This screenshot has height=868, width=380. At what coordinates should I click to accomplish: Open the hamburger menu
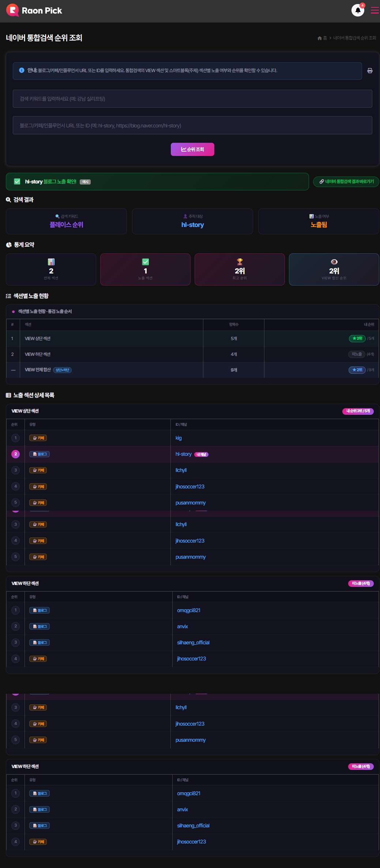pos(375,10)
